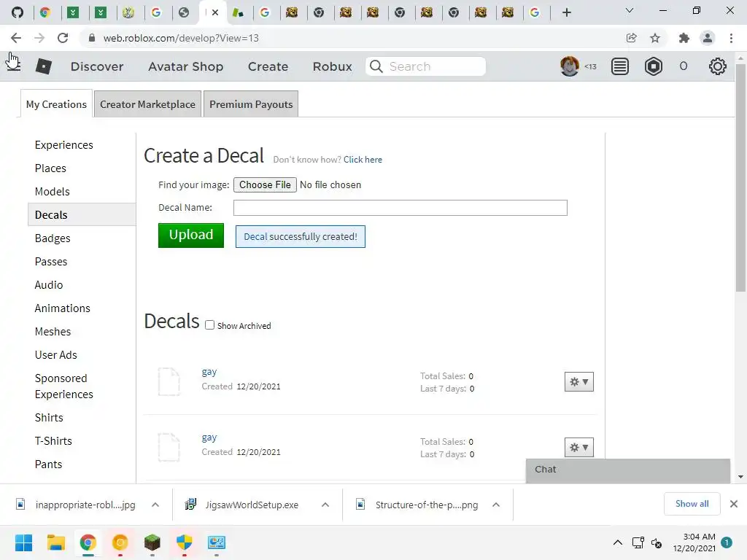The height and width of the screenshot is (560, 747).
Task: Open the first gay decal link
Action: (x=209, y=371)
